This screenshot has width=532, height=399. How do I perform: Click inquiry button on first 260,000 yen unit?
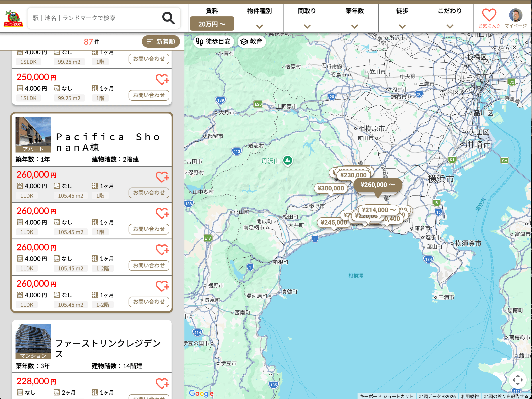click(149, 193)
